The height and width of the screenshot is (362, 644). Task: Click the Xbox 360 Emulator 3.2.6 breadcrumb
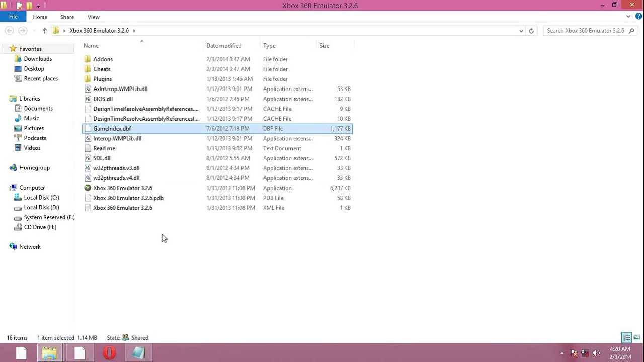[99, 31]
